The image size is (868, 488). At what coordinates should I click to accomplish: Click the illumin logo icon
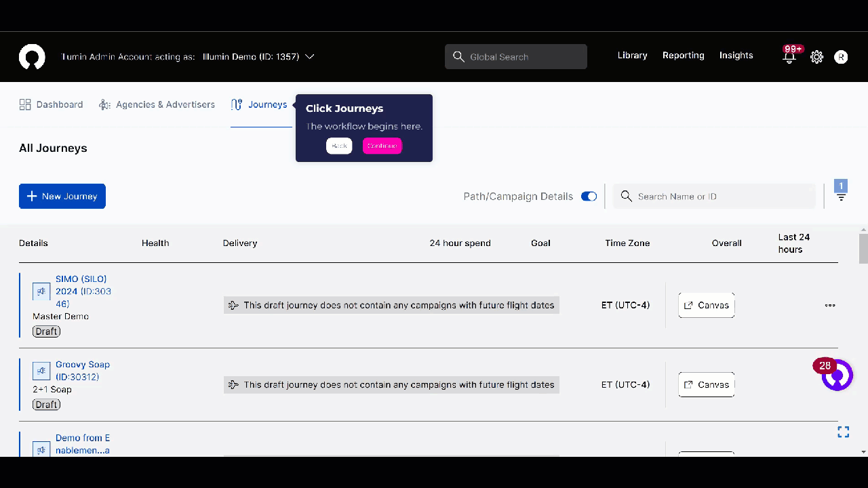[x=32, y=57]
